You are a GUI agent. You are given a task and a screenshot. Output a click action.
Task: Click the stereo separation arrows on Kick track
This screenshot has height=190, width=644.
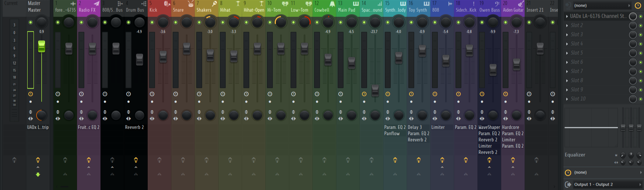tap(152, 119)
